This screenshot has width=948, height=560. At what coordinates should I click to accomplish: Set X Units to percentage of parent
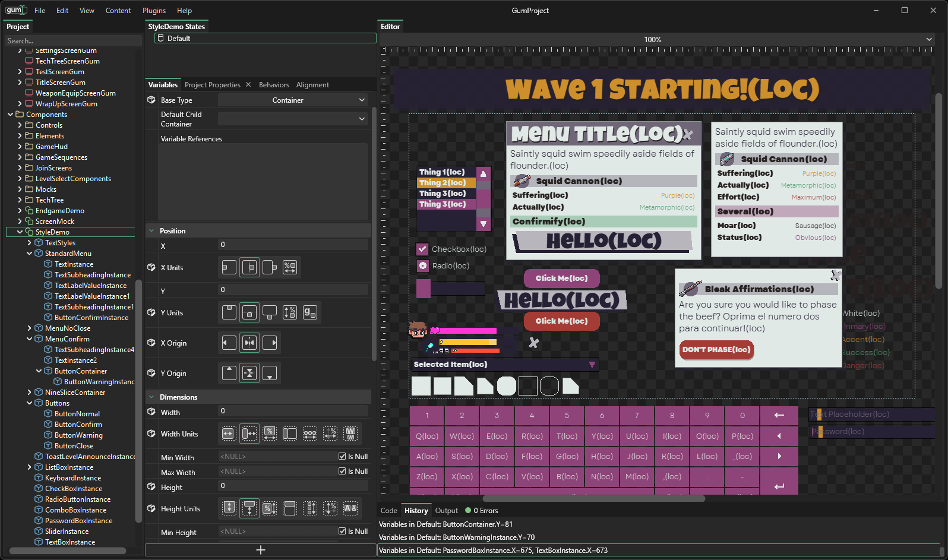pyautogui.click(x=290, y=268)
